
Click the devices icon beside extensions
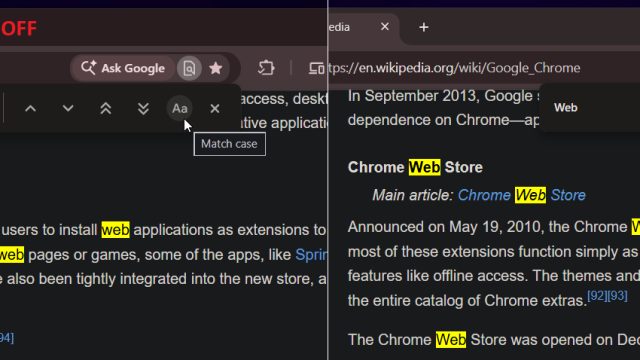316,68
